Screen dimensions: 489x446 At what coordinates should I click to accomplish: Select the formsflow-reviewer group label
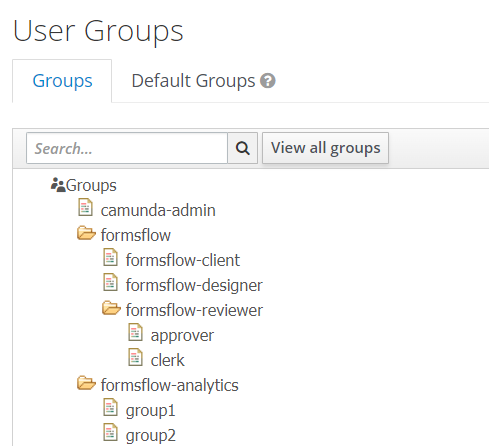click(194, 310)
